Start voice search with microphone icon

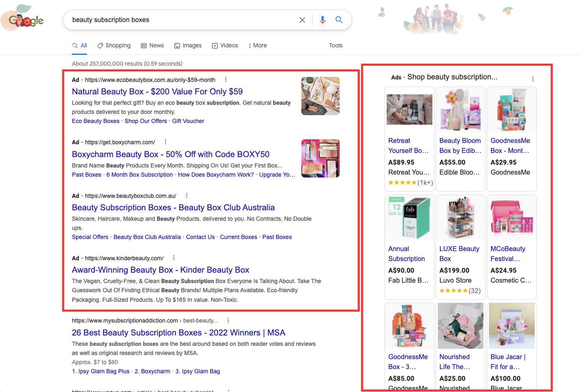point(323,20)
